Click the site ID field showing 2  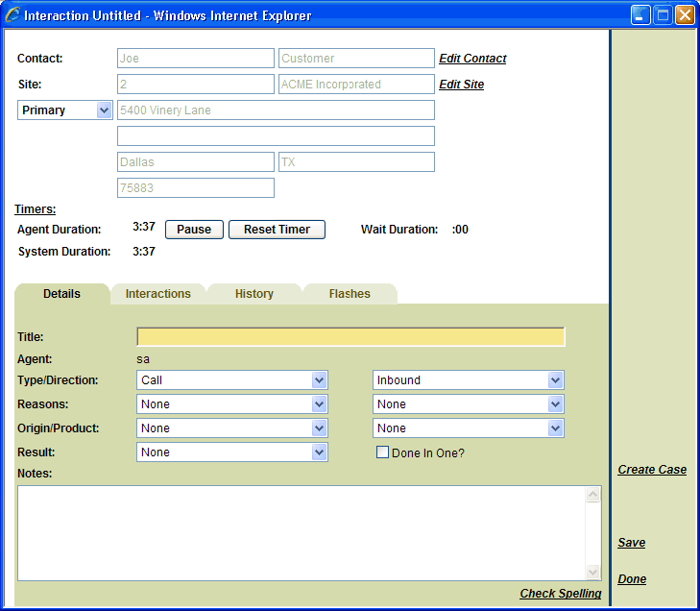(x=196, y=84)
